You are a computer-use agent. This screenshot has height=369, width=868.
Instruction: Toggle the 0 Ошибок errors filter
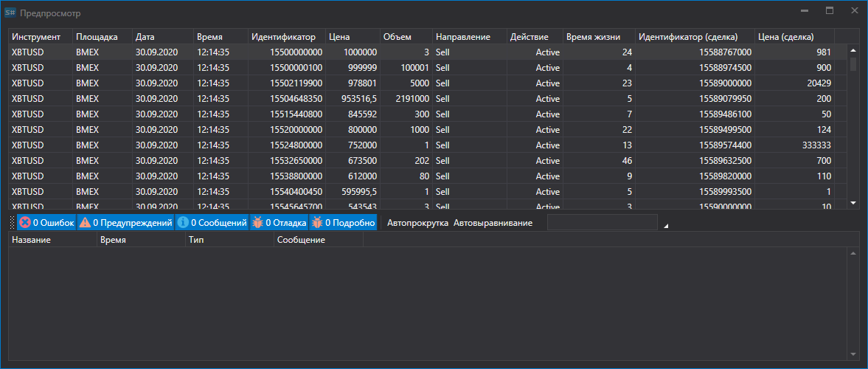[46, 223]
